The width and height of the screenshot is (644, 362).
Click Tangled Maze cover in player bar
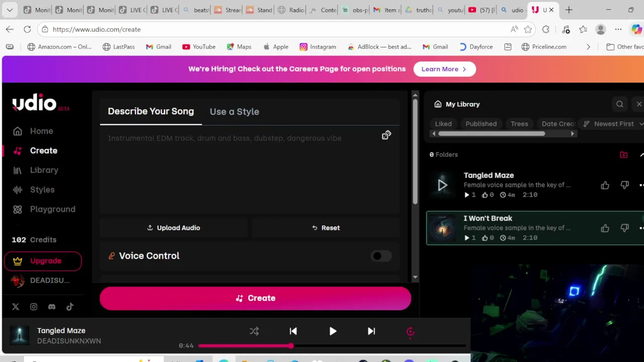coord(20,335)
